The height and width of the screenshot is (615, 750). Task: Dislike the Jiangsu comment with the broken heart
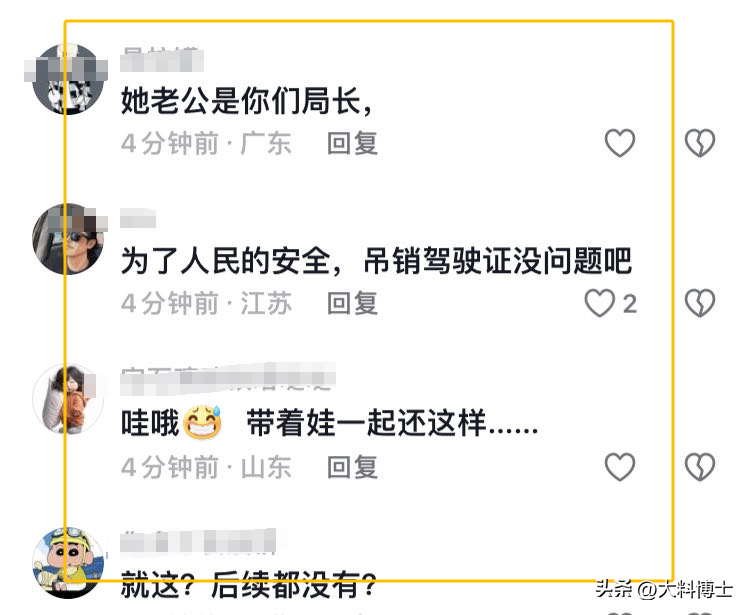tap(700, 303)
